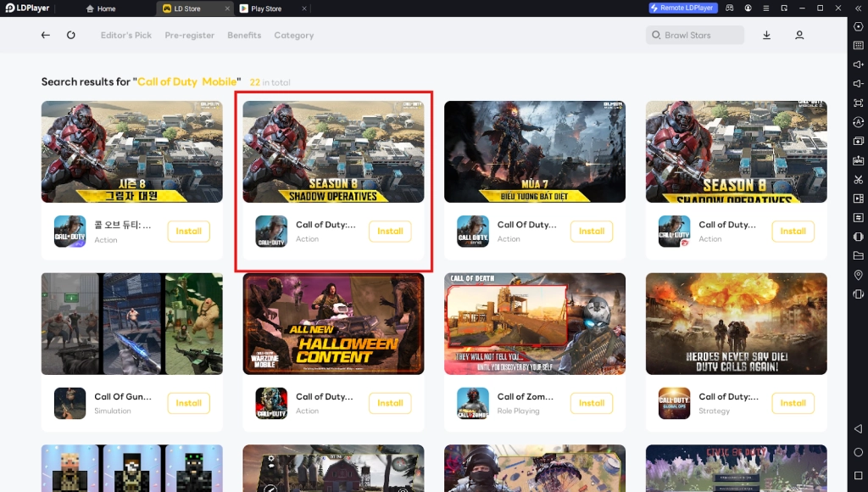Screen dimensions: 868x492
Task: Open the Category section
Action: pos(294,35)
